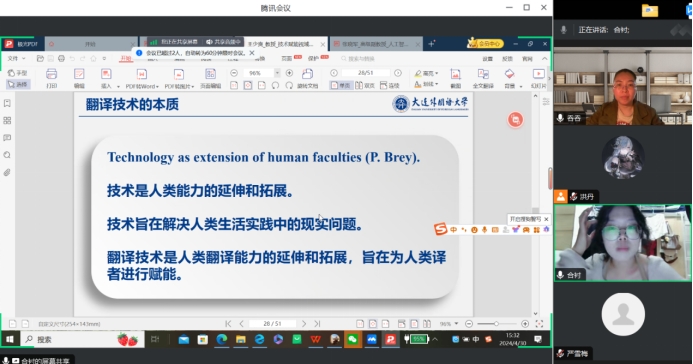
Task: Click the attachments paperclip sidebar icon
Action: tap(7, 172)
